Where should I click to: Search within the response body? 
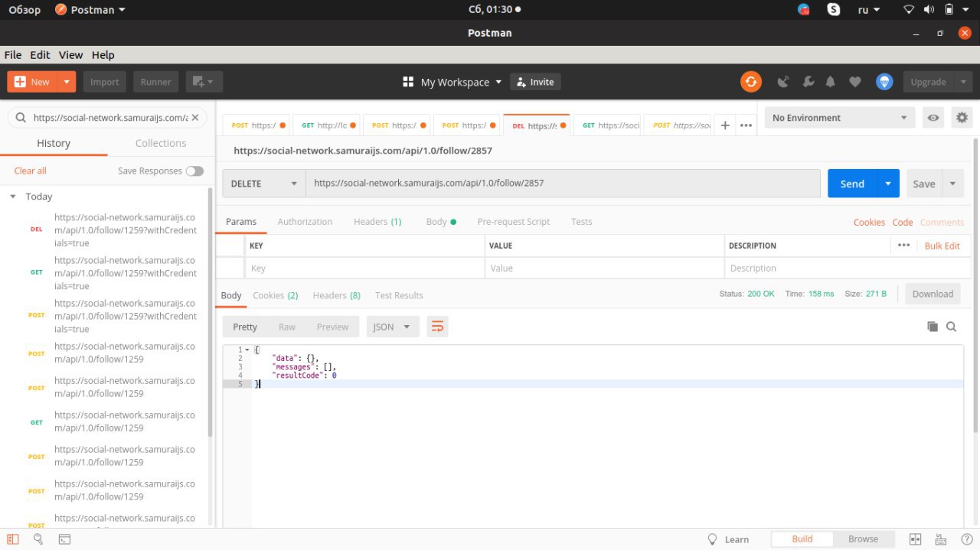tap(952, 327)
